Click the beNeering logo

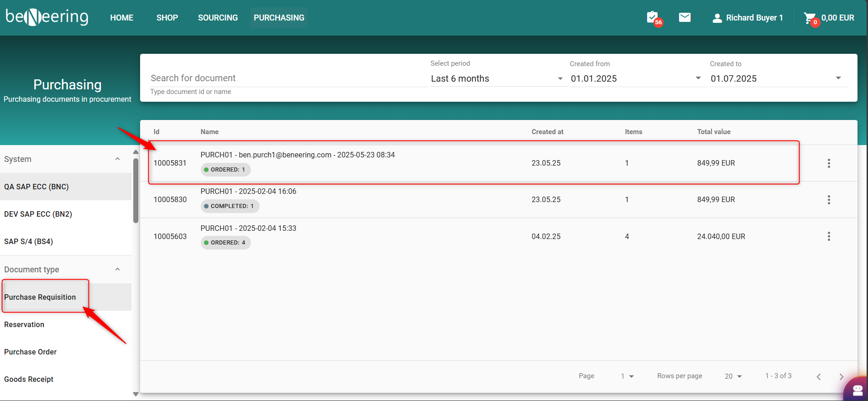tap(47, 17)
